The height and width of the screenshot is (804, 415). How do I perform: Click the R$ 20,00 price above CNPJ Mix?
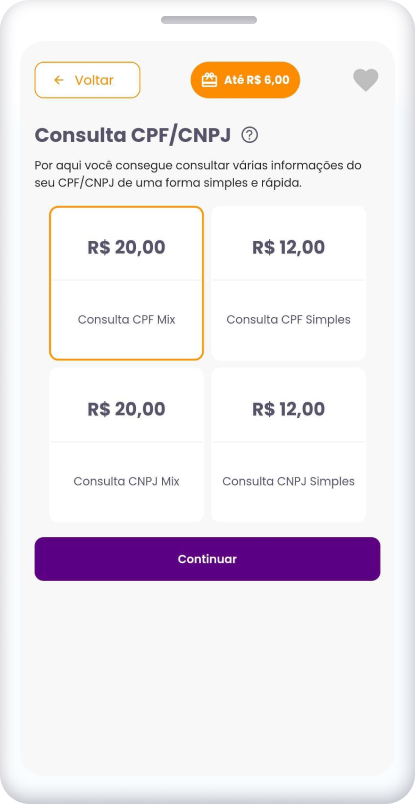click(127, 409)
